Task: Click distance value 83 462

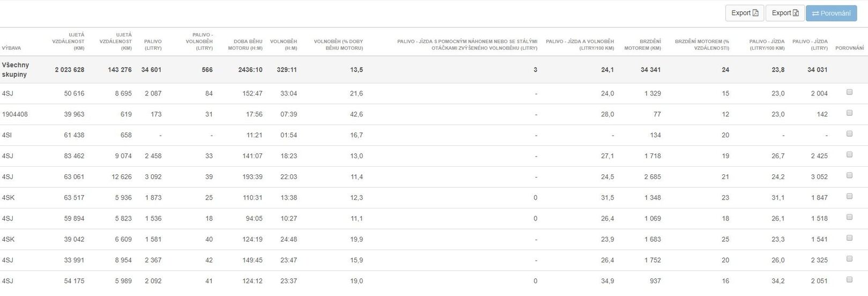Action: [x=74, y=156]
